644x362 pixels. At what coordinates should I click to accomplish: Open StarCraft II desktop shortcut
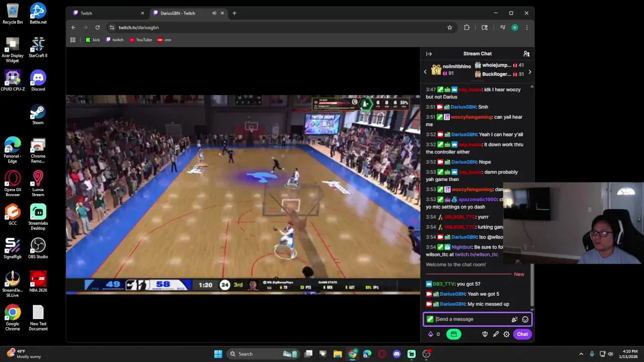tap(38, 47)
